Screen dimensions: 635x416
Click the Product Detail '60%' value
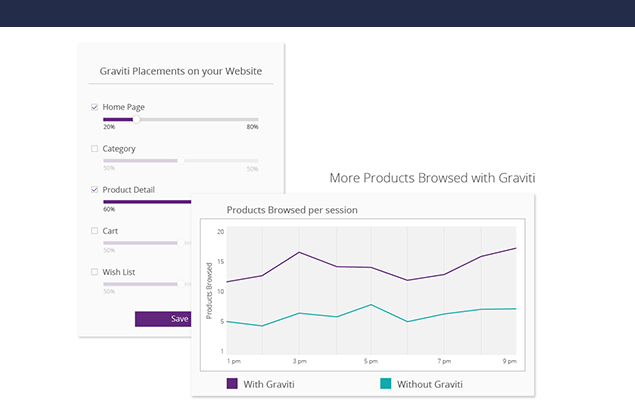(109, 209)
